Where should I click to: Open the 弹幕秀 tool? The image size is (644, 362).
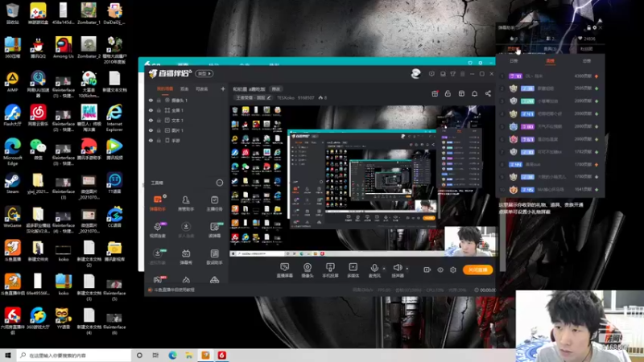pyautogui.click(x=186, y=257)
